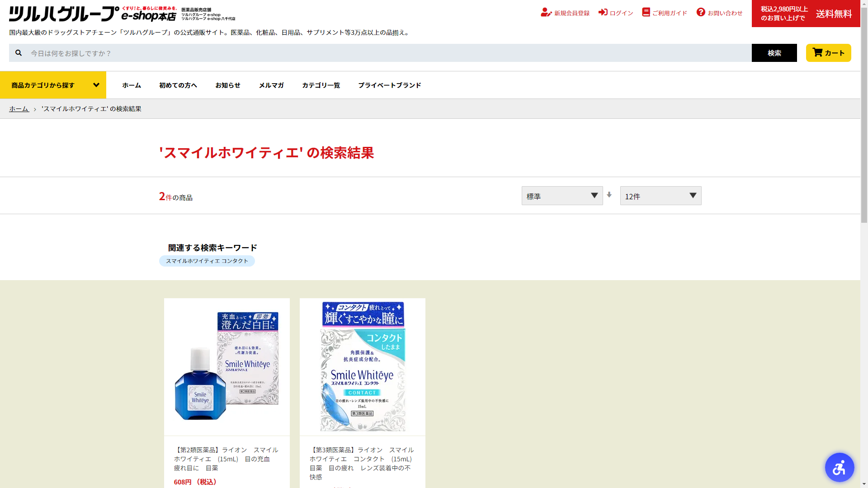Click the ホーム breadcrumb link
Image resolution: width=868 pixels, height=488 pixels.
coord(19,109)
